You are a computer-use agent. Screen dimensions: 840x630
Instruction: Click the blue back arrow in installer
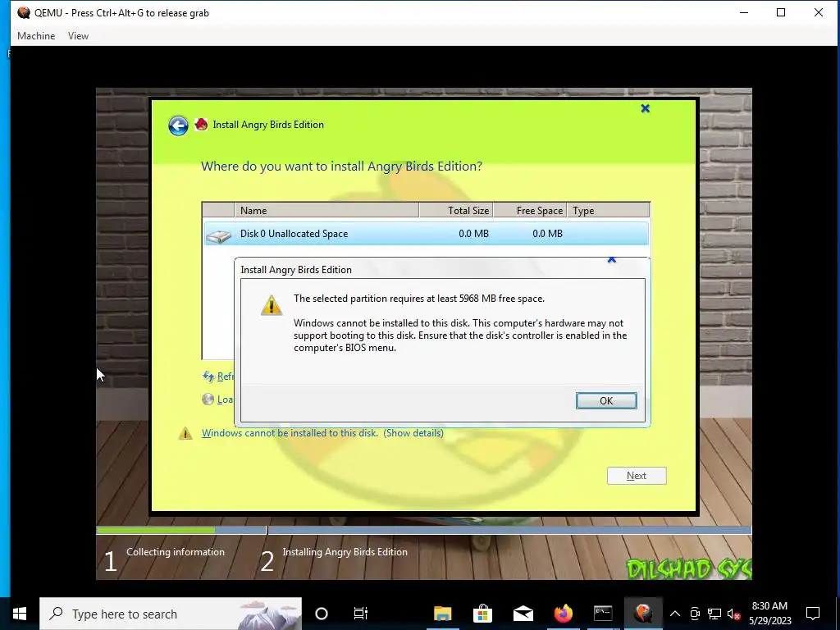(178, 126)
